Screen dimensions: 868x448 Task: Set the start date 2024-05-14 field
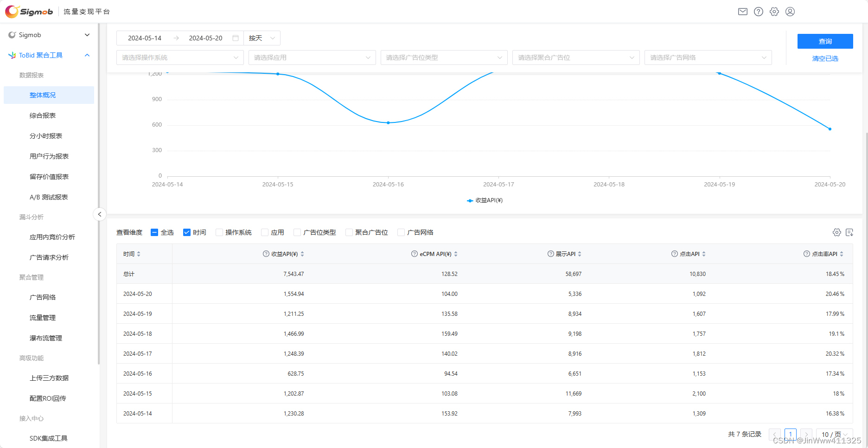(145, 38)
